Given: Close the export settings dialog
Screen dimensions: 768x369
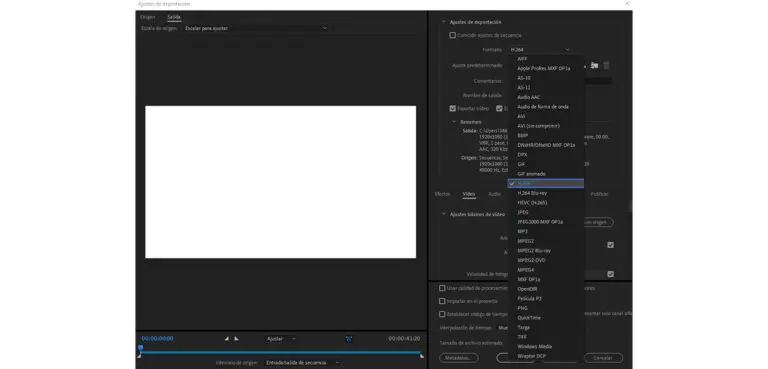Looking at the screenshot, I should pyautogui.click(x=627, y=3).
